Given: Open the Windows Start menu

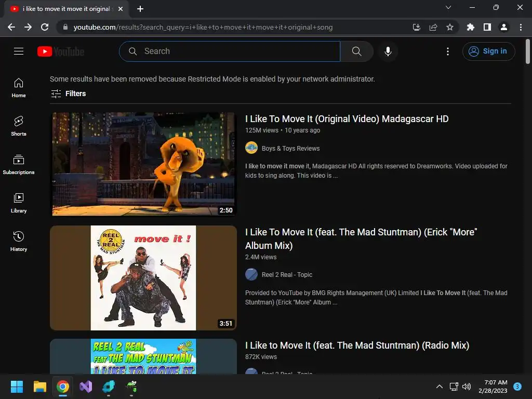Looking at the screenshot, I should point(17,387).
